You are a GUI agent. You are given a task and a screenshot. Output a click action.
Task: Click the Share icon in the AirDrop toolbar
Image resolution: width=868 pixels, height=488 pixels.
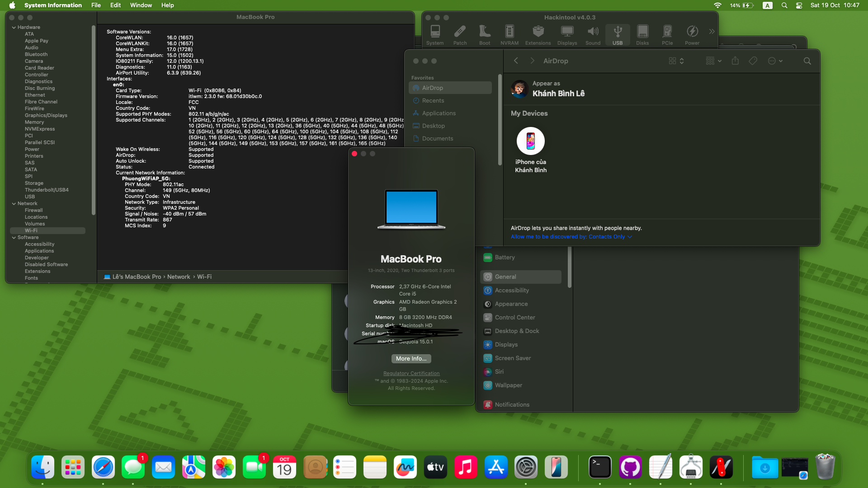tap(735, 61)
